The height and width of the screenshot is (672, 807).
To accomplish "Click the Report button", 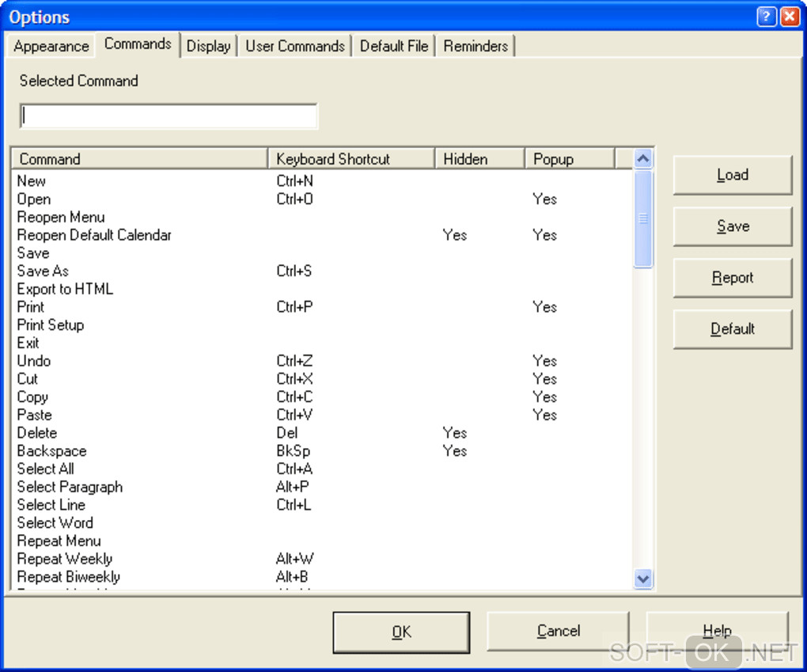I will (x=733, y=278).
